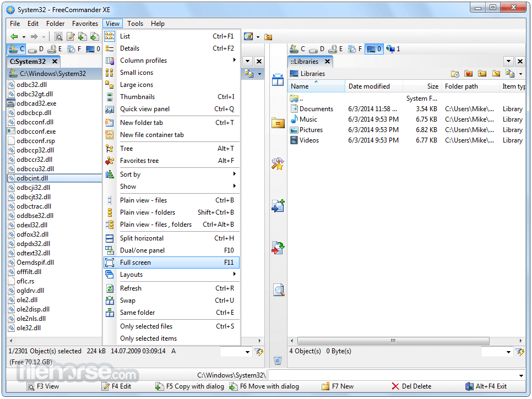
Task: Close the ::Libraries tab
Action: (x=328, y=61)
